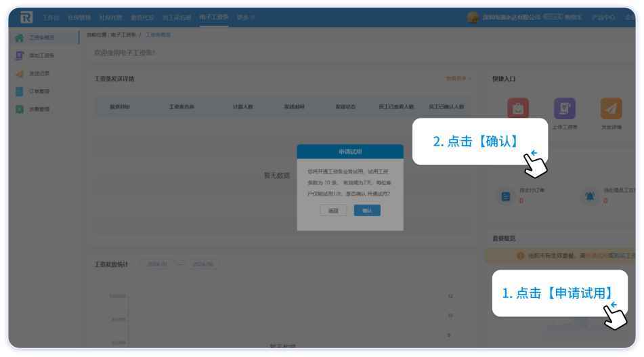Open the 社保托管 menu
Screen dimensions: 644x357
pyautogui.click(x=111, y=17)
